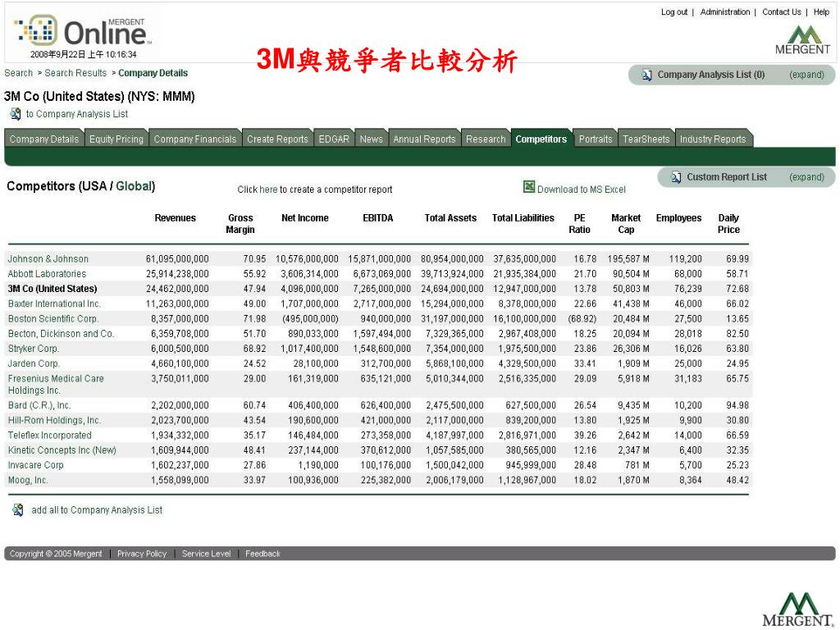
Task: Click the Excel download icon
Action: pos(529,187)
